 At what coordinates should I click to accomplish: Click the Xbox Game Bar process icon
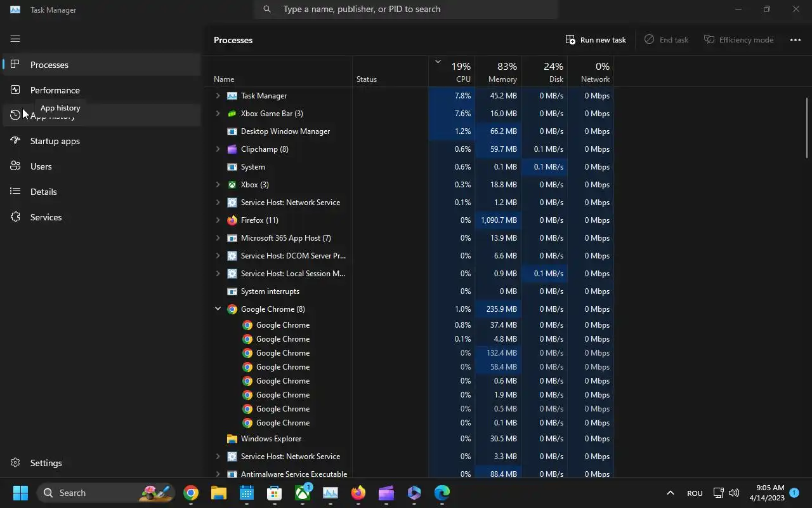coord(232,114)
